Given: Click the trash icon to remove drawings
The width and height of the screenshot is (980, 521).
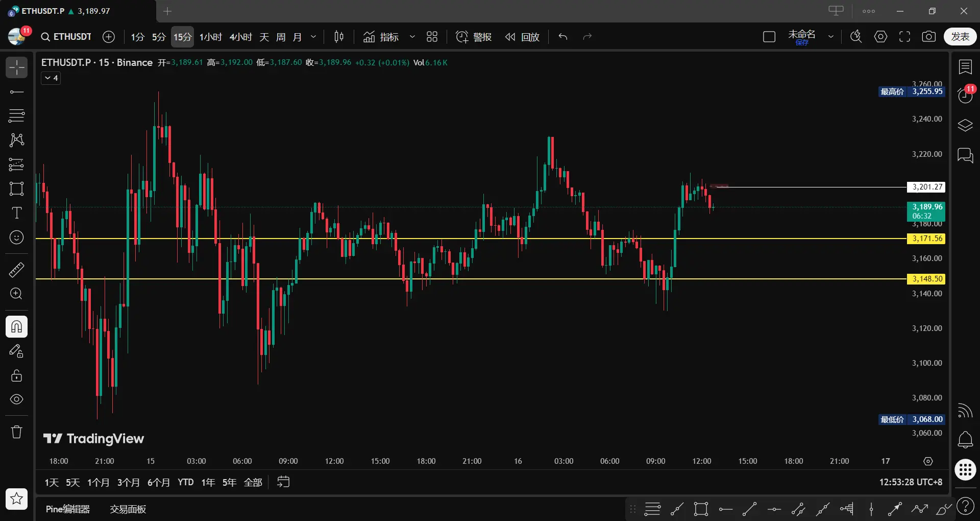Looking at the screenshot, I should click(x=16, y=432).
